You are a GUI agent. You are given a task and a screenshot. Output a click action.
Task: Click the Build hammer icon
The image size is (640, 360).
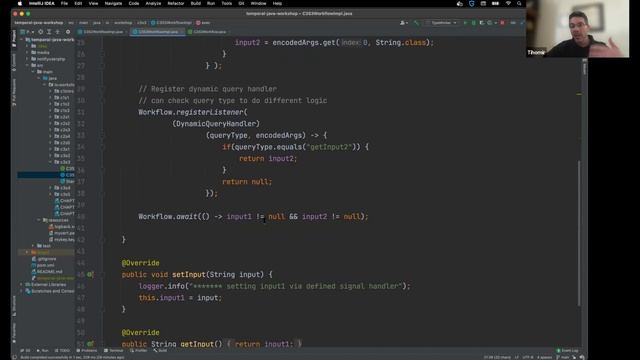(x=417, y=23)
